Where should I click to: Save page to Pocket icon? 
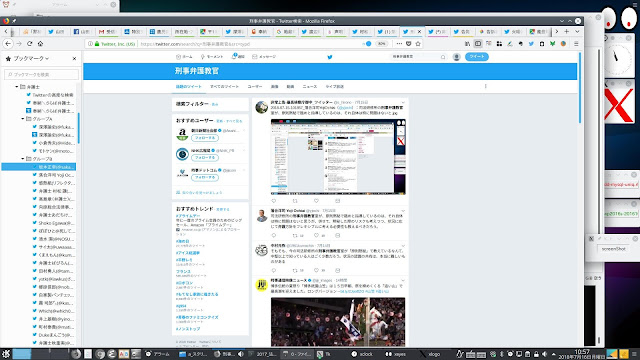(x=409, y=44)
